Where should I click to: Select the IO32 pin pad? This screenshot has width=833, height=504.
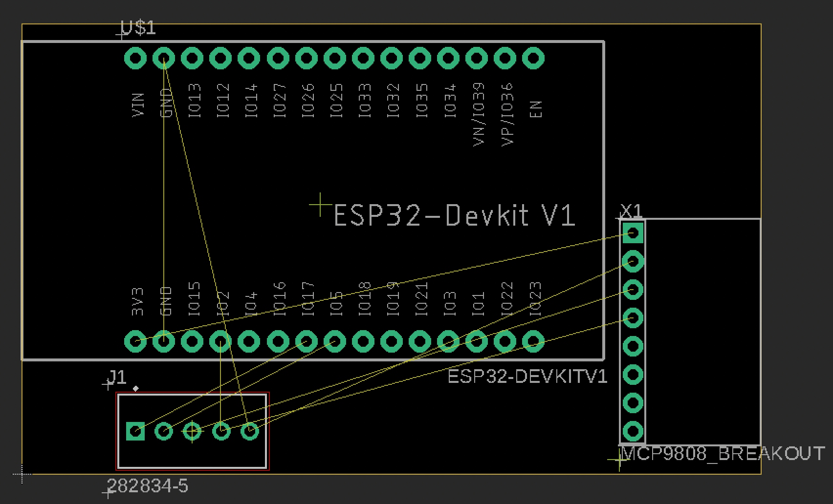pos(391,59)
